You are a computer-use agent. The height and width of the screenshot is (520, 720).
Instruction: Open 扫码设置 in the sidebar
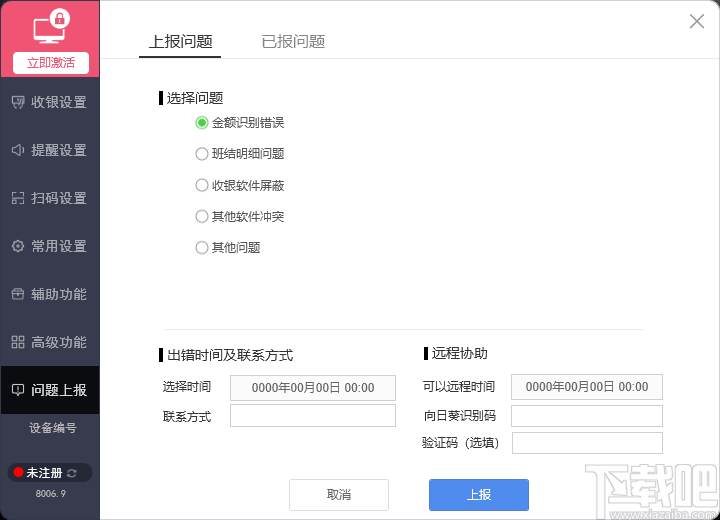coord(50,198)
